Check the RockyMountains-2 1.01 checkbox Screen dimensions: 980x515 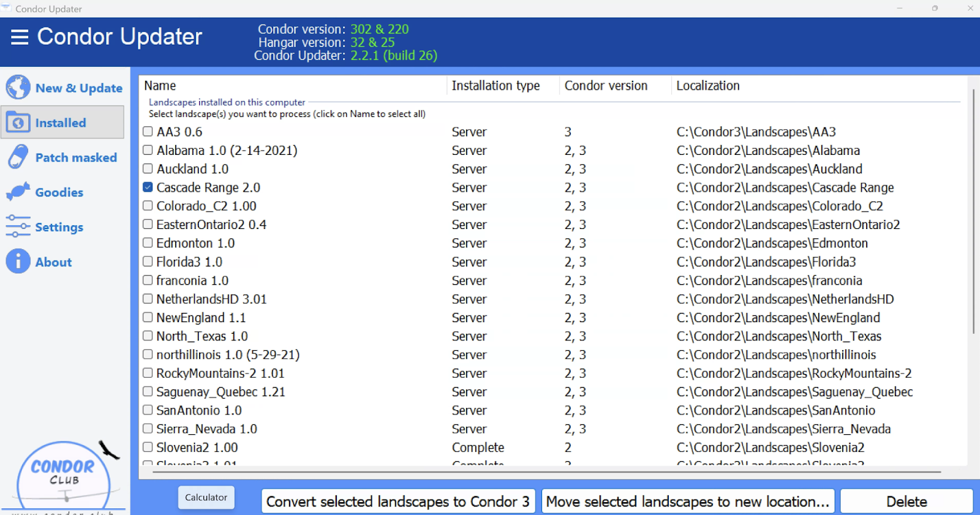tap(148, 373)
